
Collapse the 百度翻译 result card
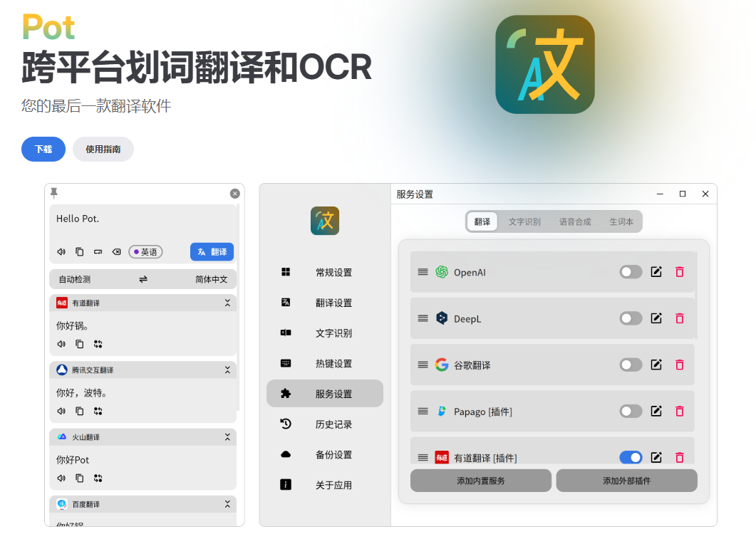(227, 503)
